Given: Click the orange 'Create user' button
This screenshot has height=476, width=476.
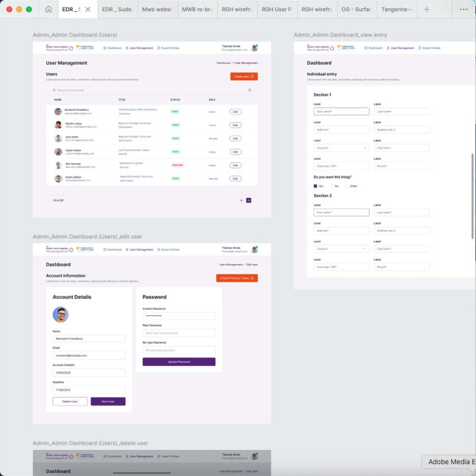Looking at the screenshot, I should tap(244, 77).
